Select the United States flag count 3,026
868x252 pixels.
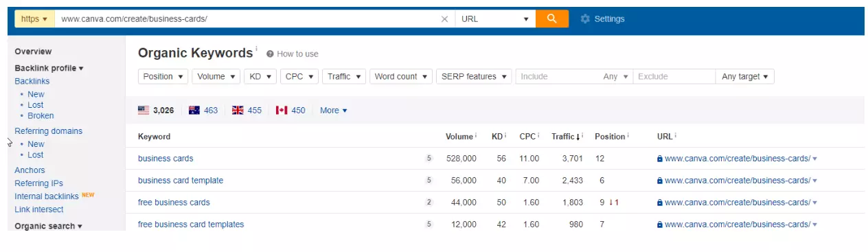(x=156, y=110)
